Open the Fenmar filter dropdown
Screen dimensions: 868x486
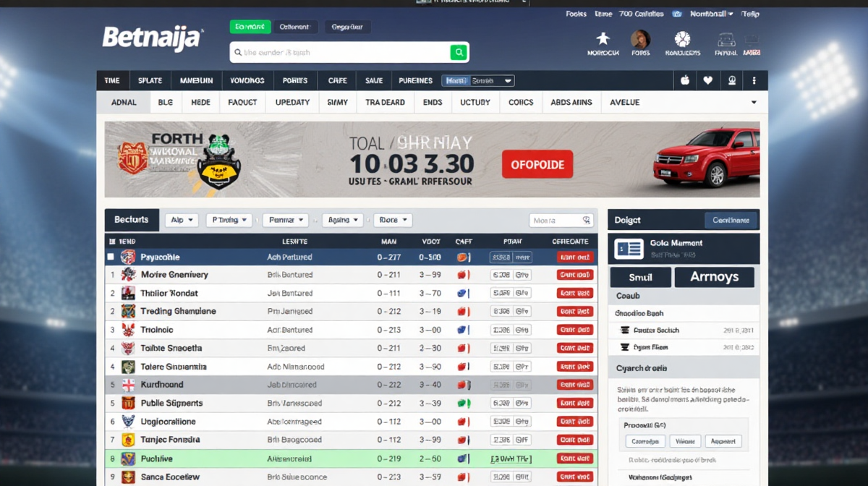click(x=285, y=220)
